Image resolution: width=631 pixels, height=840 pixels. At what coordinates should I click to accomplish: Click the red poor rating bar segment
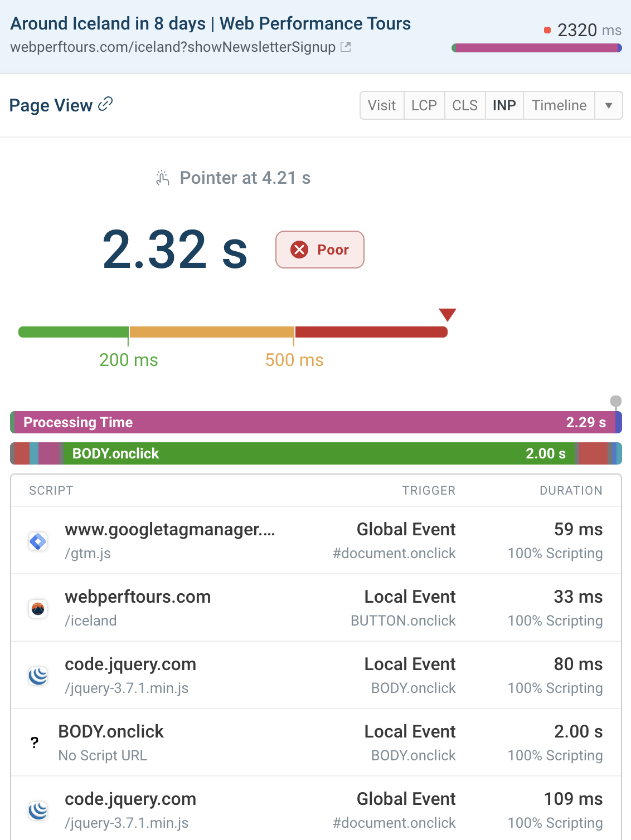click(x=371, y=332)
